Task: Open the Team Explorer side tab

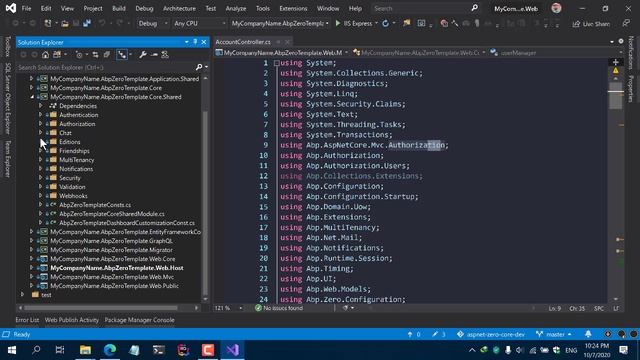Action: [7, 159]
